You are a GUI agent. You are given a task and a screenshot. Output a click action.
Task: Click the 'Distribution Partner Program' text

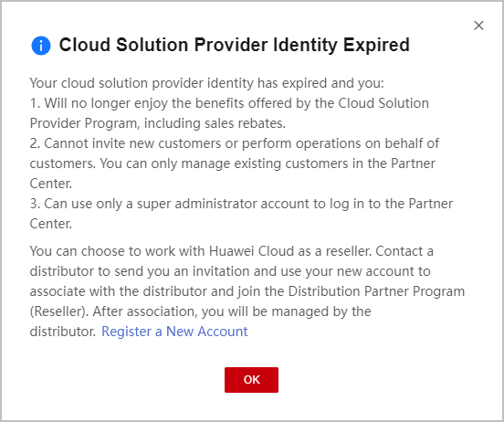376,291
